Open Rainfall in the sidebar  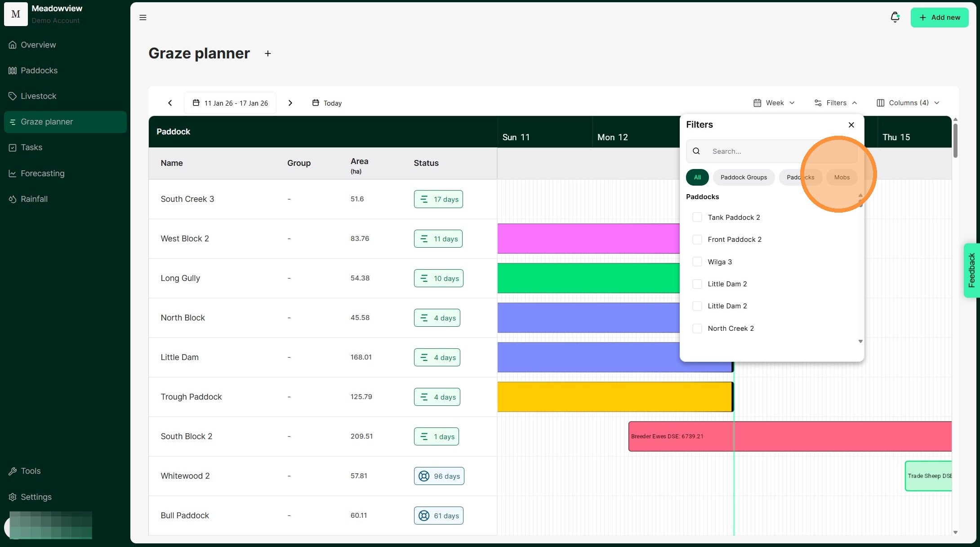pos(34,199)
